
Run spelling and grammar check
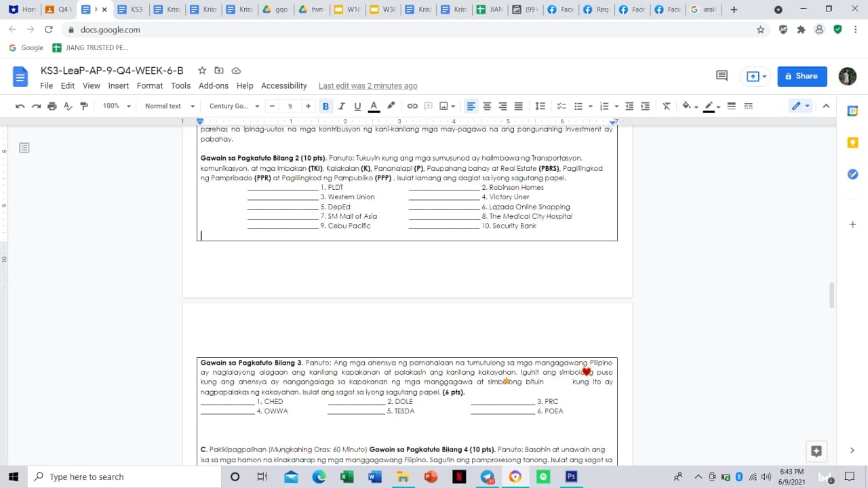(x=68, y=106)
